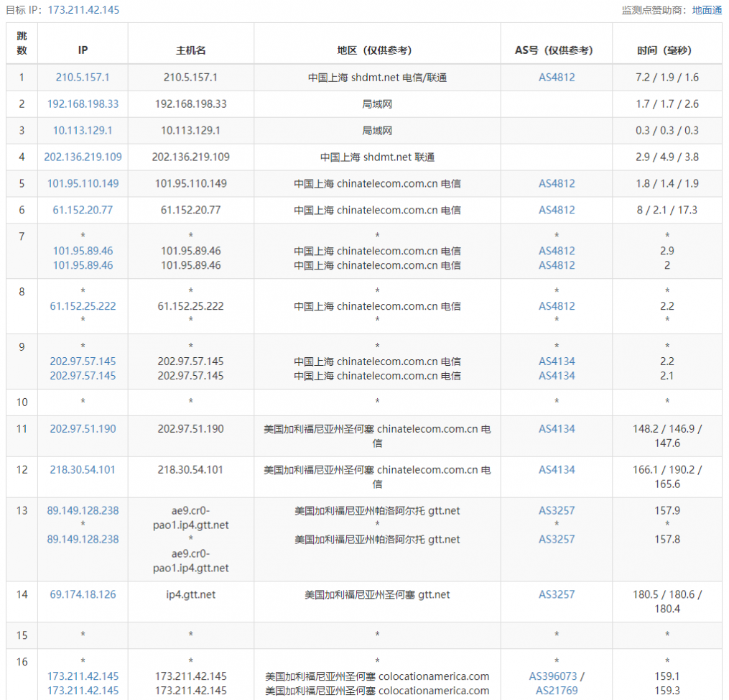
Task: Select the 0.3 / 0.3 / 0.3 time value
Action: tap(667, 130)
